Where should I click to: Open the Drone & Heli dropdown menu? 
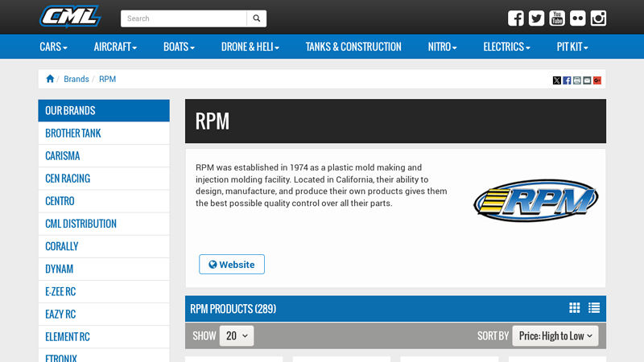tap(250, 47)
